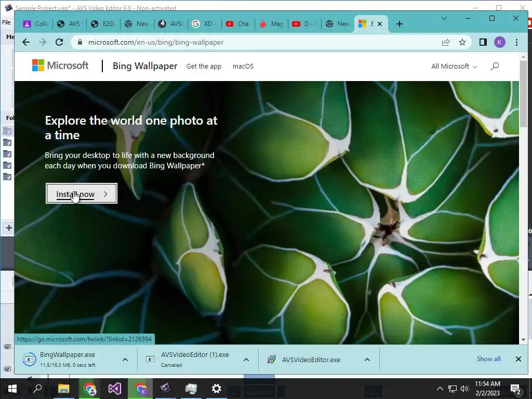Open the macOS link
This screenshot has width=532, height=399.
(x=243, y=66)
